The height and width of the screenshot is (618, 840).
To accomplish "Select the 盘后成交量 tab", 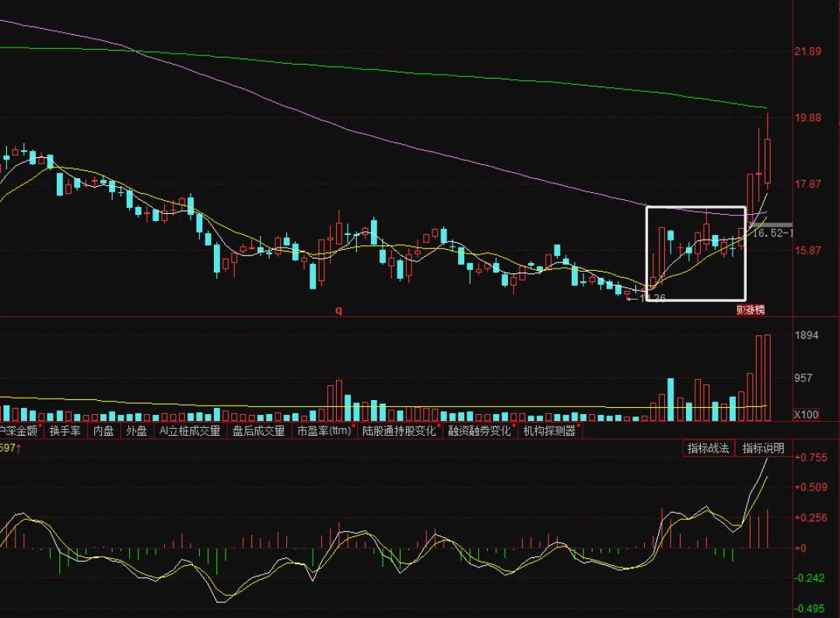I will click(x=259, y=431).
